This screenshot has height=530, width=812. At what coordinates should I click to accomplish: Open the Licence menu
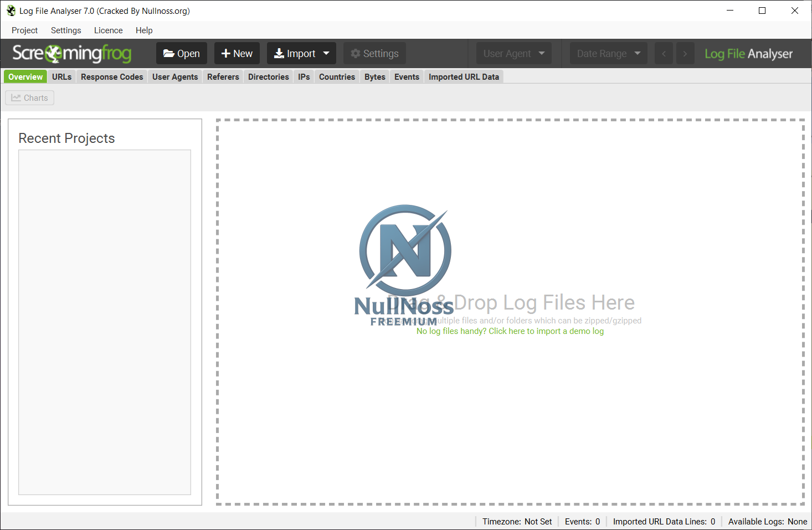point(109,30)
